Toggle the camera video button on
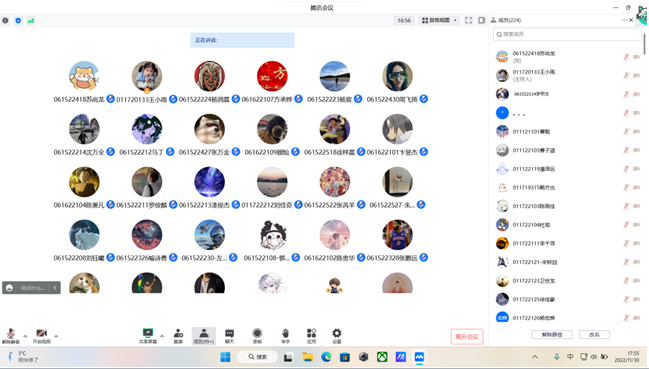 [41, 336]
